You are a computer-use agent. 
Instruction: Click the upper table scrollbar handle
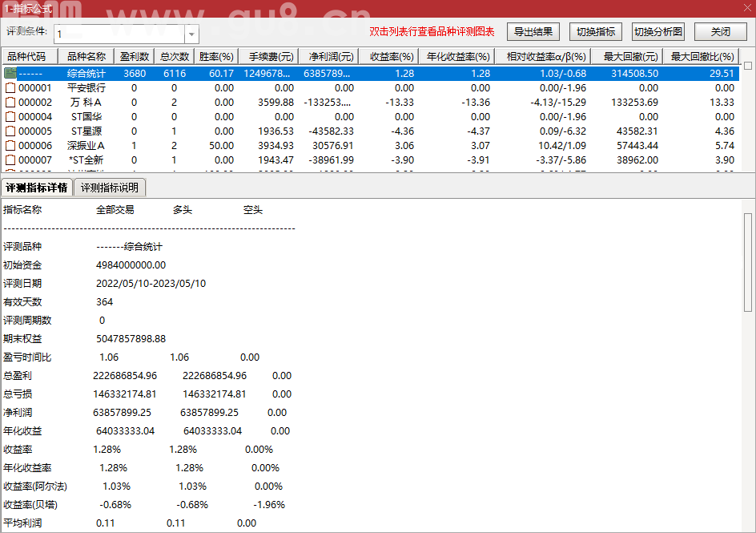(x=748, y=66)
